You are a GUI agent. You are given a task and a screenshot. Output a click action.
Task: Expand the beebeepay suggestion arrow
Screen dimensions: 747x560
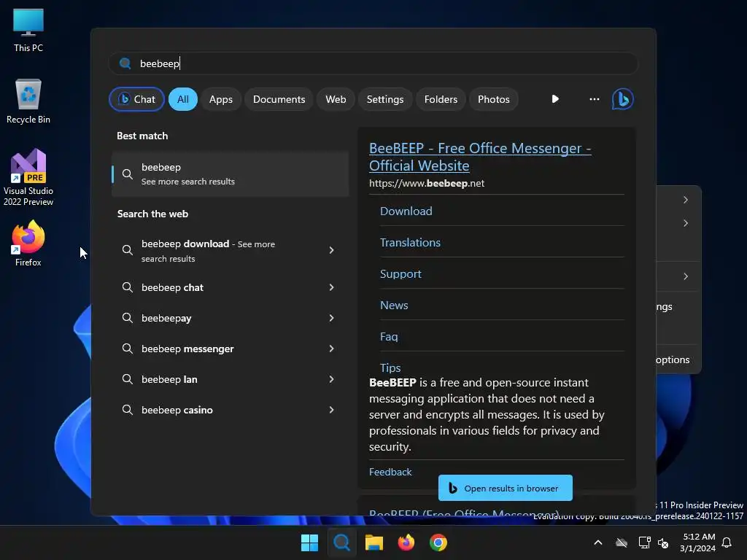click(x=332, y=318)
